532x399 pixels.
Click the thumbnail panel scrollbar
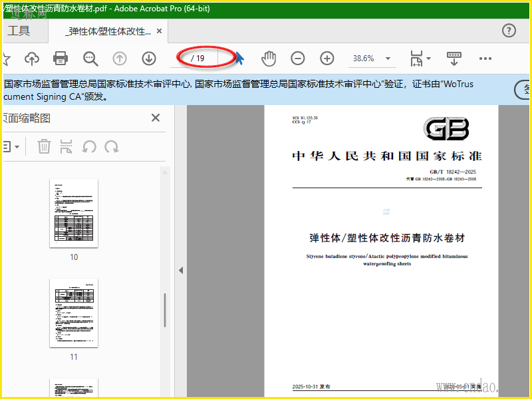click(x=165, y=310)
